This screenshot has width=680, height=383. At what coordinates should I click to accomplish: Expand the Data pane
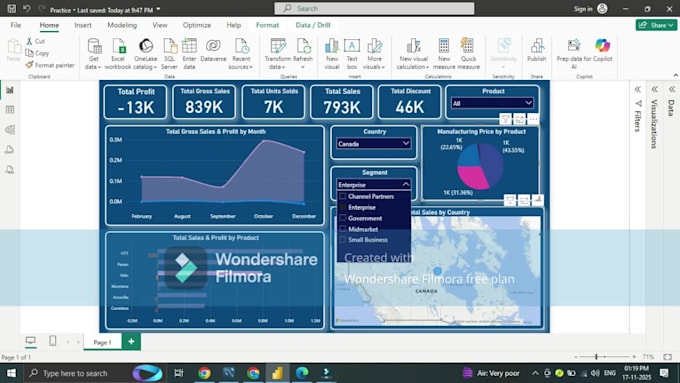(671, 89)
